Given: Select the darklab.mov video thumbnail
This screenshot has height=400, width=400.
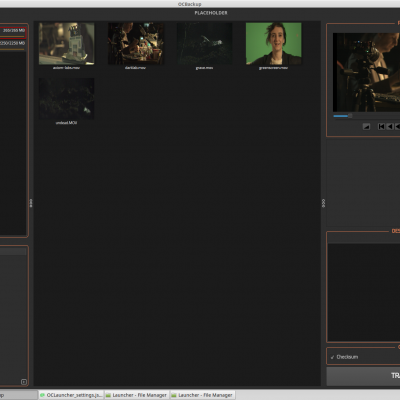Looking at the screenshot, I should [x=136, y=43].
